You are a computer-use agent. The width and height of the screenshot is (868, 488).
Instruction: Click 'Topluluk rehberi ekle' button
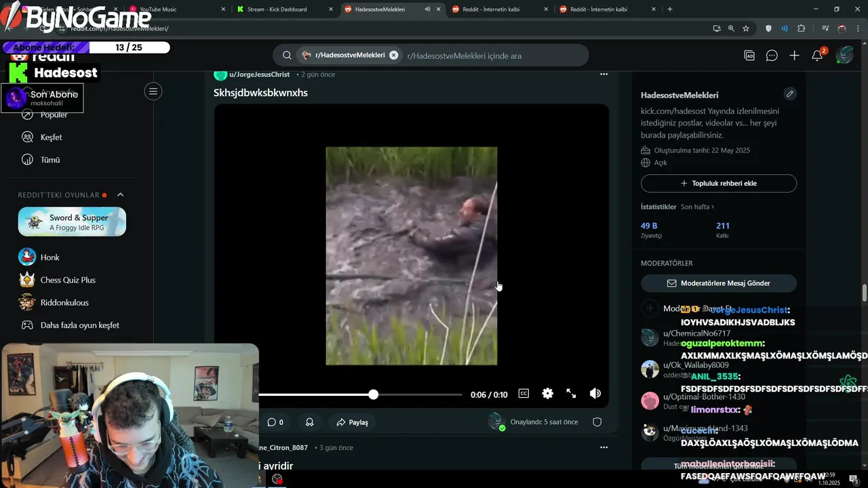tap(719, 184)
